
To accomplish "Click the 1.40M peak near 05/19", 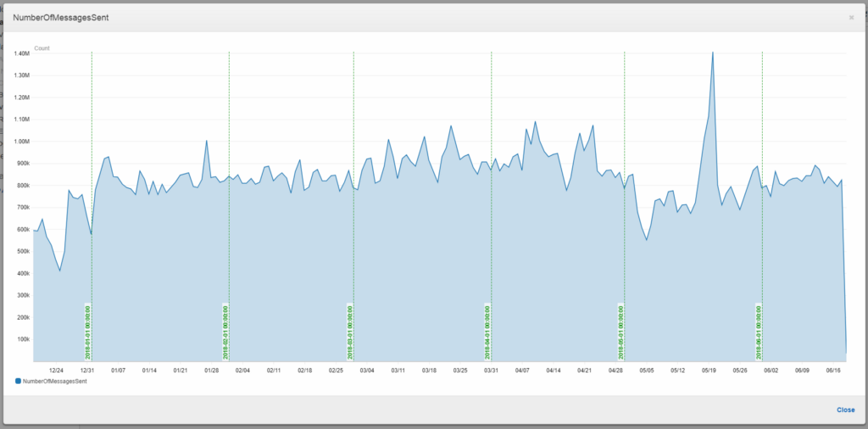I will point(712,53).
